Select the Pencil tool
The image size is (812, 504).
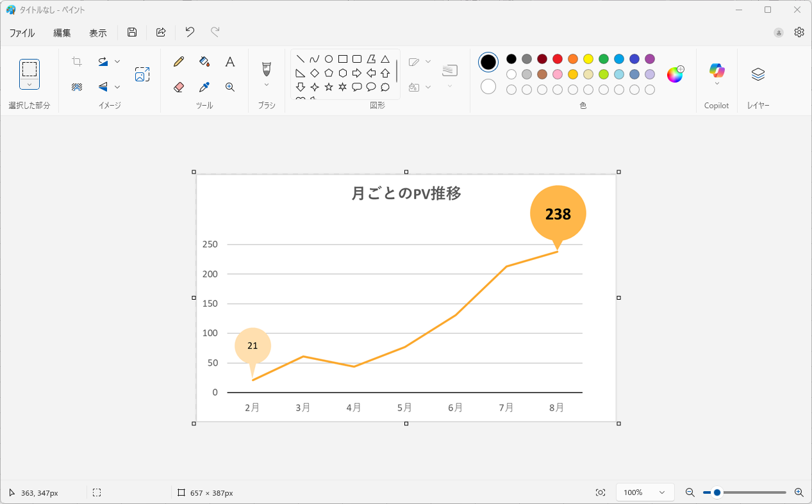click(x=179, y=61)
